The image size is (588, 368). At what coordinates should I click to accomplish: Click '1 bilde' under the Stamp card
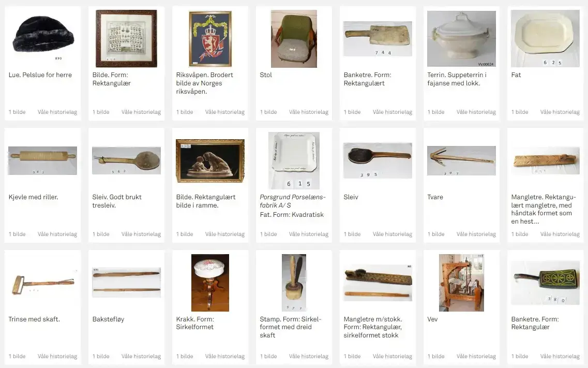268,356
